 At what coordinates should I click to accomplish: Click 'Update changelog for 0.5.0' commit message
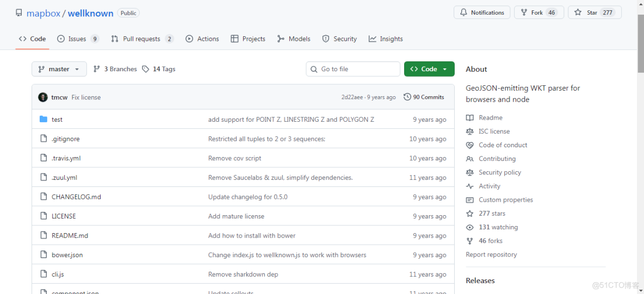[247, 197]
